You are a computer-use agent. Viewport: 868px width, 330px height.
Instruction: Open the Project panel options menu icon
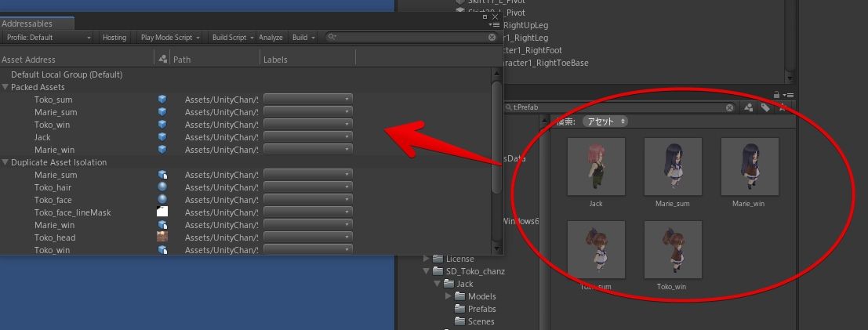(x=790, y=95)
